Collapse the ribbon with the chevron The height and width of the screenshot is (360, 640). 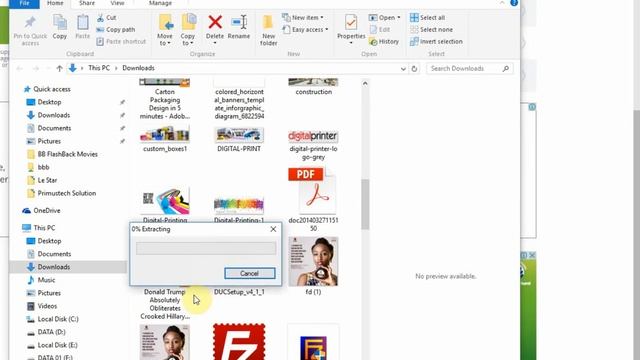(x=502, y=3)
